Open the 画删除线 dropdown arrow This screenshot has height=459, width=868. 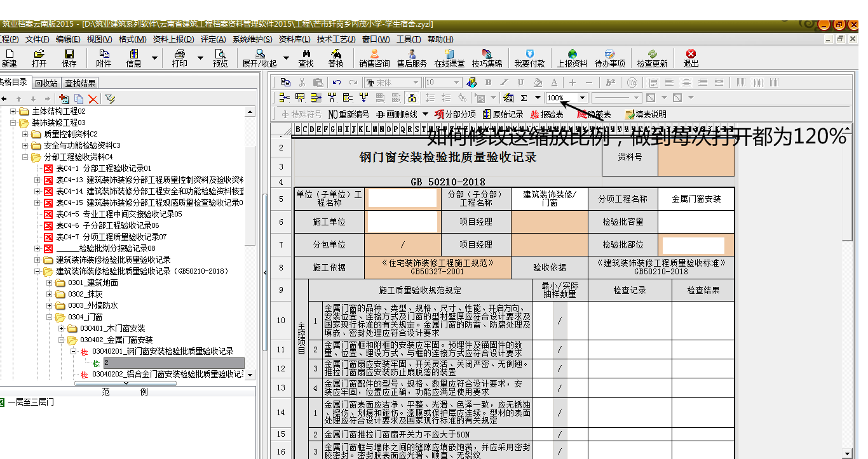425,114
